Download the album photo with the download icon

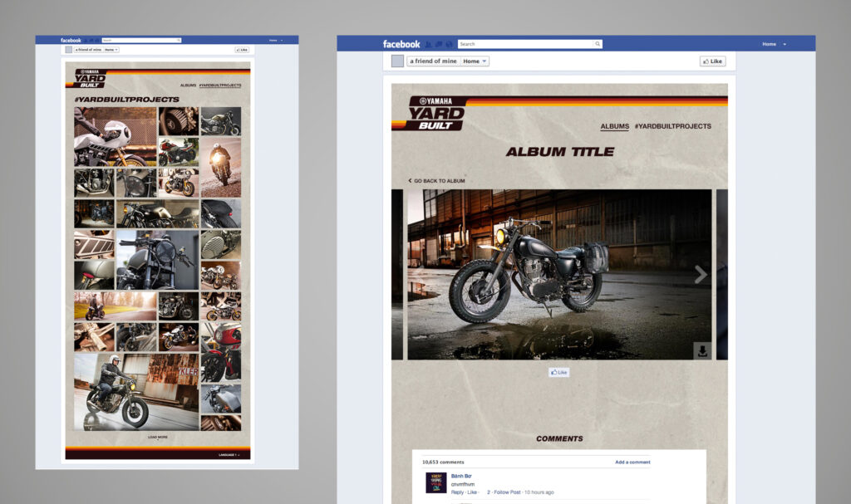click(702, 350)
